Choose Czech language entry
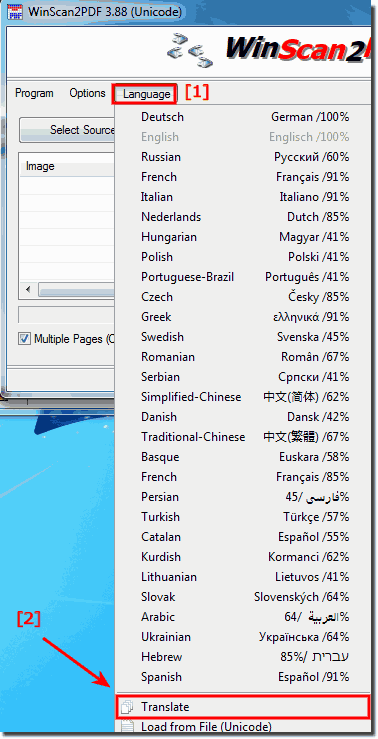 pos(242,297)
